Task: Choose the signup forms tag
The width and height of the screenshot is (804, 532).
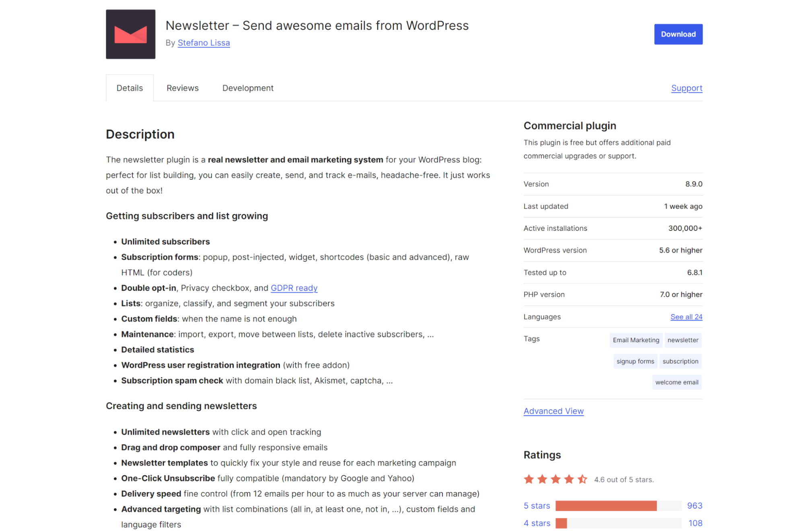Action: [x=635, y=361]
